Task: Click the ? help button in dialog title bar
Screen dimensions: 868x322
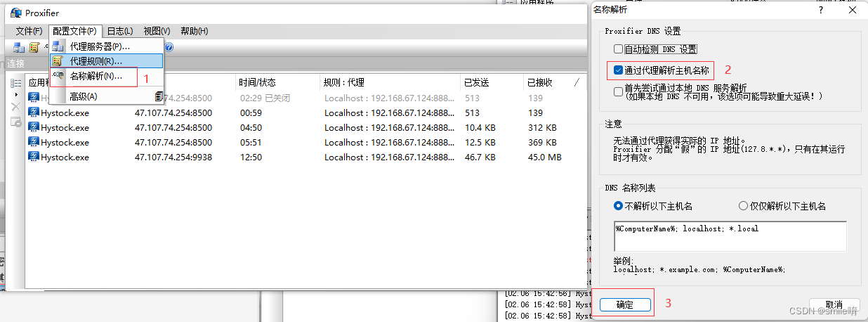Action: (x=821, y=10)
